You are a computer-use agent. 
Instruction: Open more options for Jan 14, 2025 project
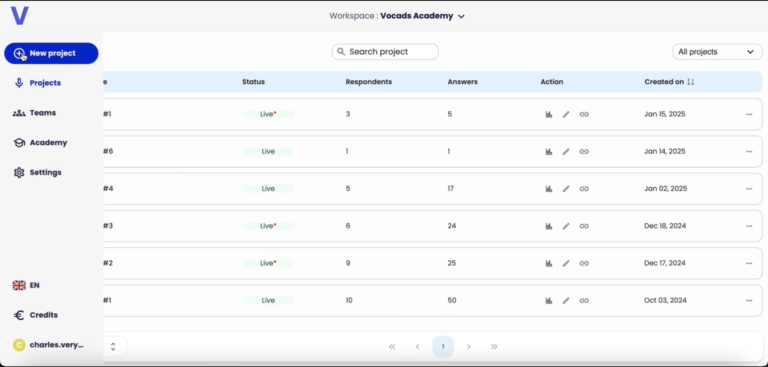click(749, 151)
